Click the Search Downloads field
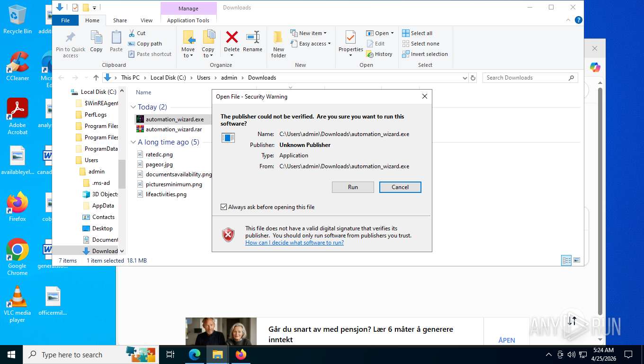Image resolution: width=644 pixels, height=364 pixels. 530,78
